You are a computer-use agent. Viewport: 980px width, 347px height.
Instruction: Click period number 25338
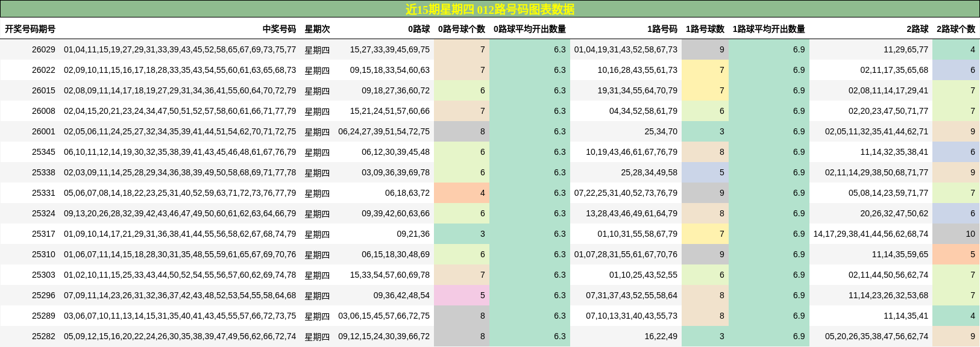(43, 172)
